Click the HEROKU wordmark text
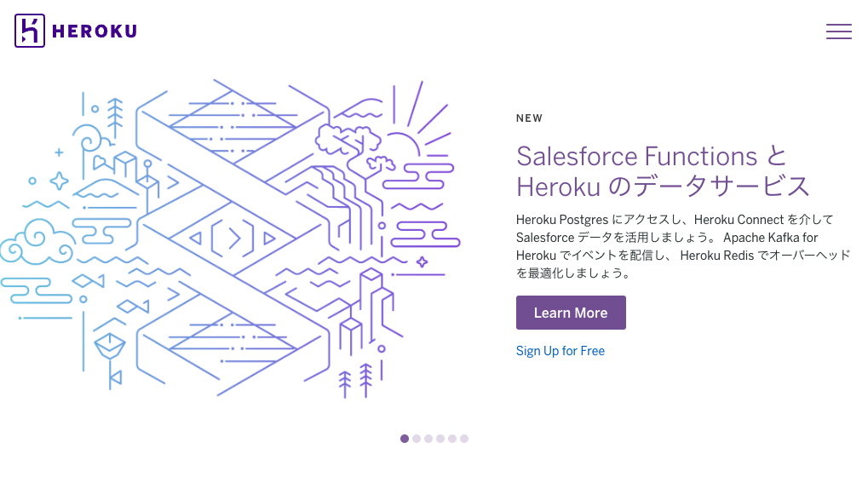This screenshot has height=477, width=868. tap(95, 31)
